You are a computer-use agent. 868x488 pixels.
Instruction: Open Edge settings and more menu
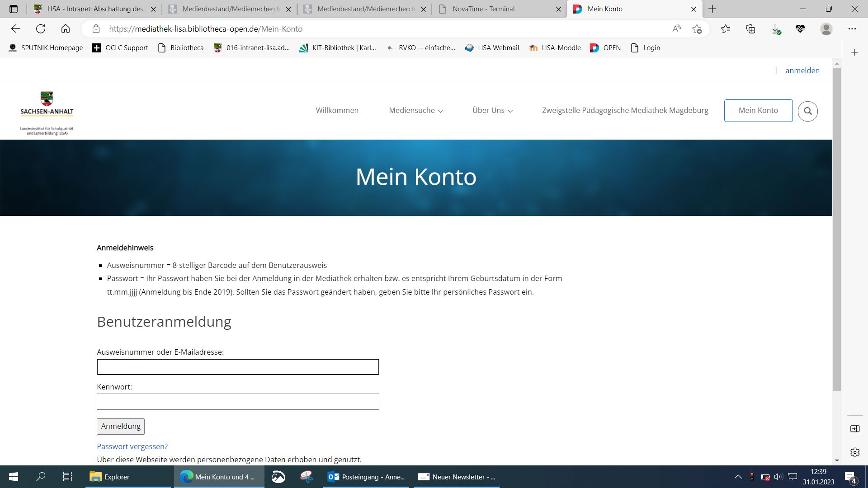point(852,29)
